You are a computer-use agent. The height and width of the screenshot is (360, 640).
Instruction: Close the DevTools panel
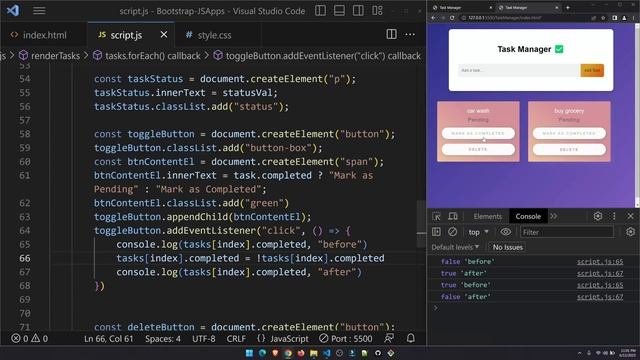click(x=630, y=216)
